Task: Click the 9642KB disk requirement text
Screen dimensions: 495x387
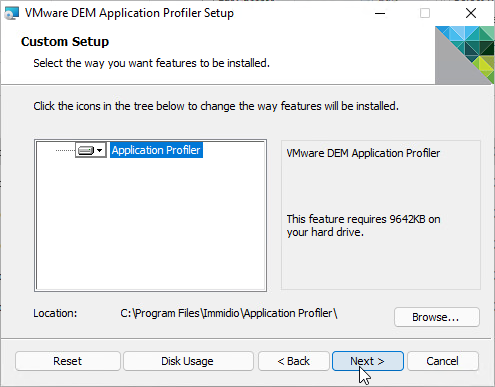Action: click(363, 226)
